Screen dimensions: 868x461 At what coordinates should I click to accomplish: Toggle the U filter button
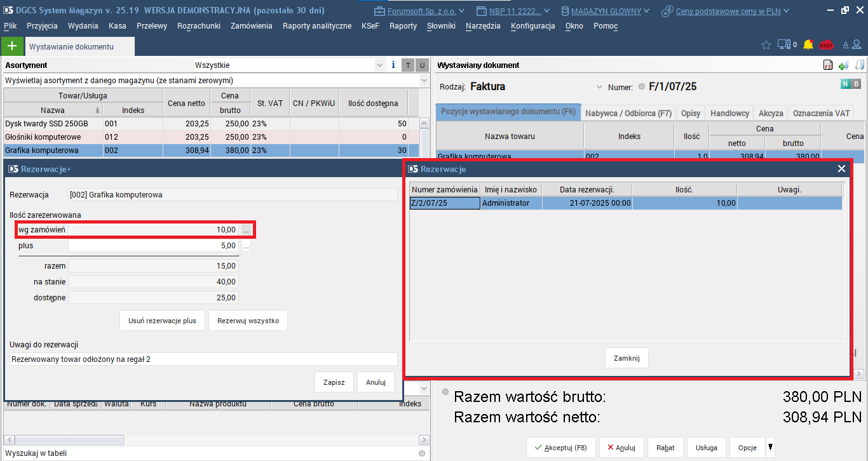(422, 65)
